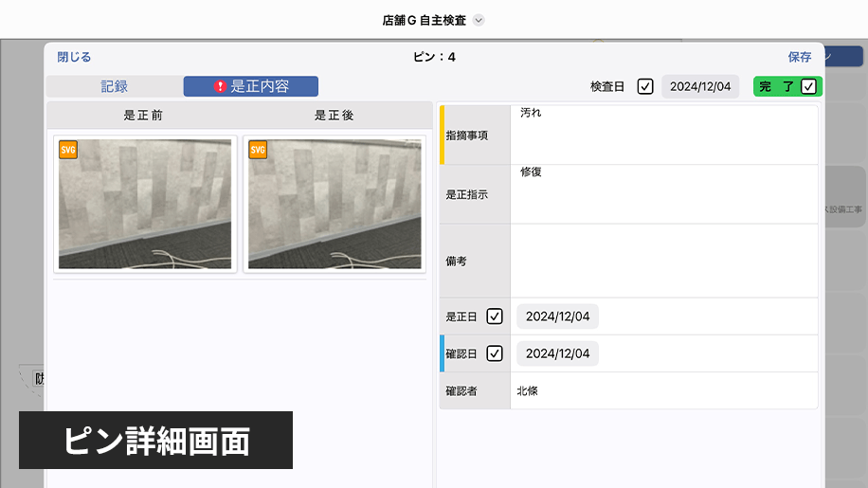Click the red alert icon on 是正内容 tab
Viewport: 868px width, 488px height.
coord(220,86)
